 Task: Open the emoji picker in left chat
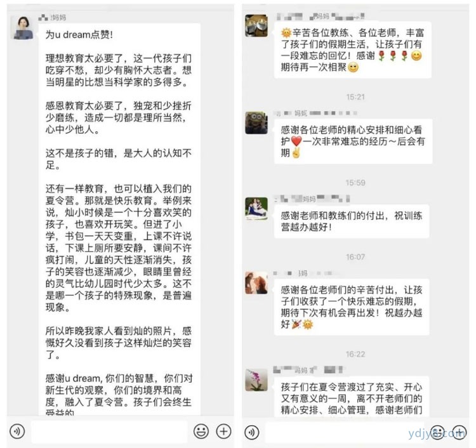pyautogui.click(x=201, y=432)
